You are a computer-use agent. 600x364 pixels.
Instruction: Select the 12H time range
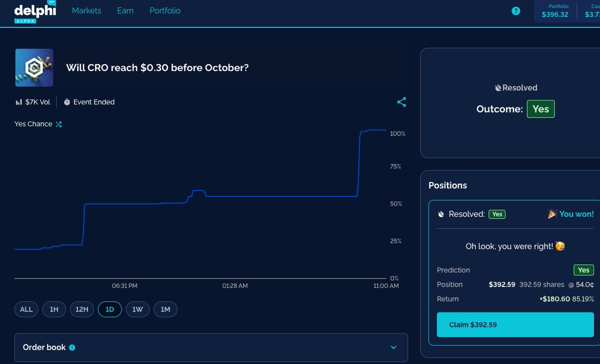pos(82,309)
